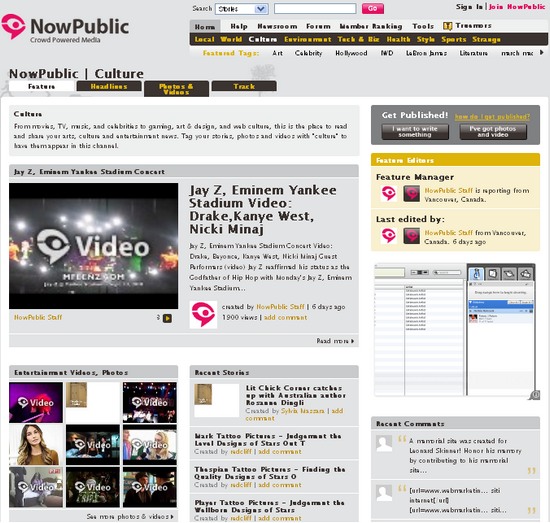Click Last edited by pink avatar
The image size is (550, 523).
(389, 235)
